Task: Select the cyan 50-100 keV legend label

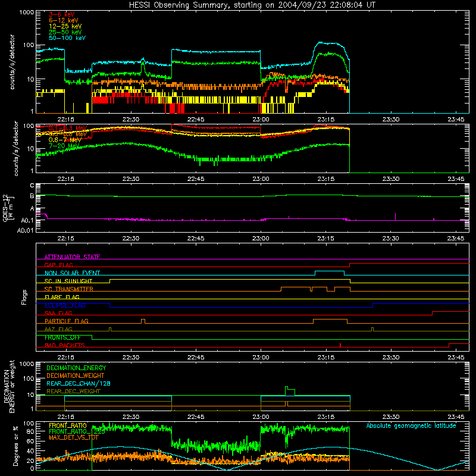Action: point(67,38)
